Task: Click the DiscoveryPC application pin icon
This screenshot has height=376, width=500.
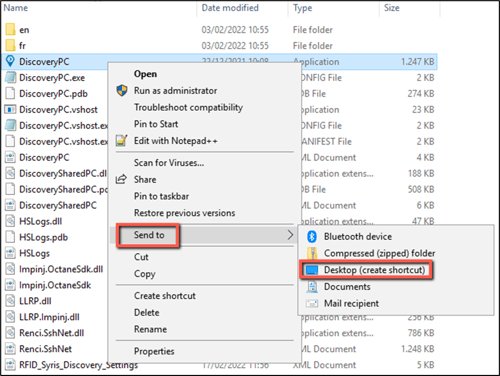Action: click(x=10, y=61)
